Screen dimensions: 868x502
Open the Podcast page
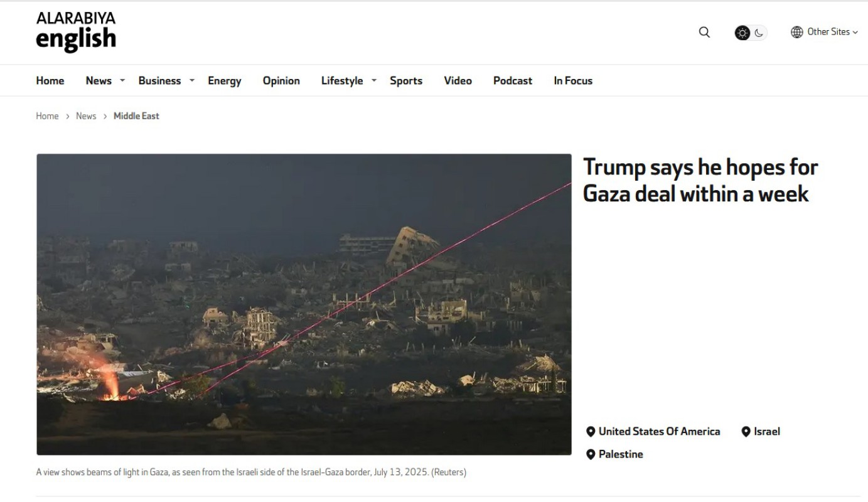[x=513, y=81]
